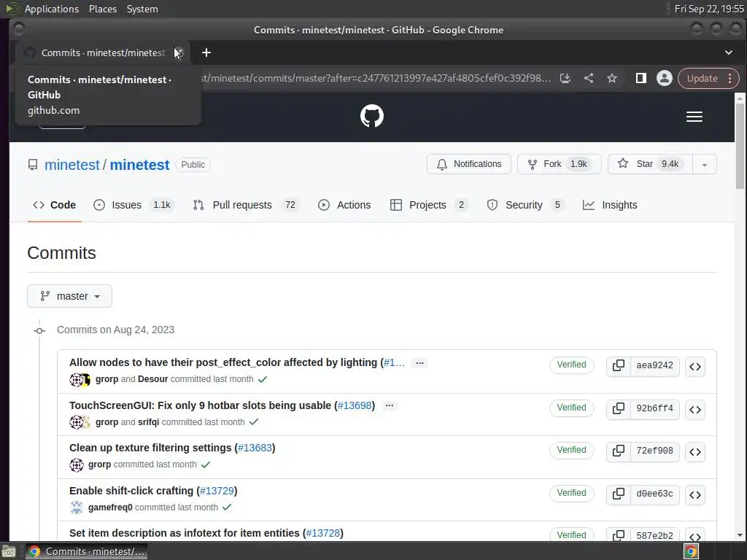Open the master branch selector dropdown

coord(69,296)
